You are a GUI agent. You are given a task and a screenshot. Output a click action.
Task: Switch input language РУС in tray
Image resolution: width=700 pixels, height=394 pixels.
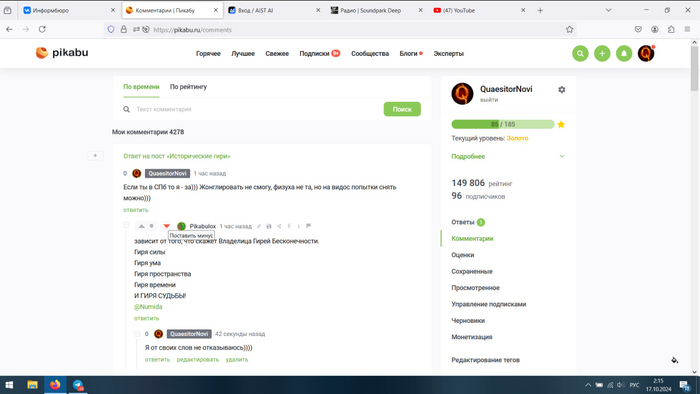pos(634,385)
